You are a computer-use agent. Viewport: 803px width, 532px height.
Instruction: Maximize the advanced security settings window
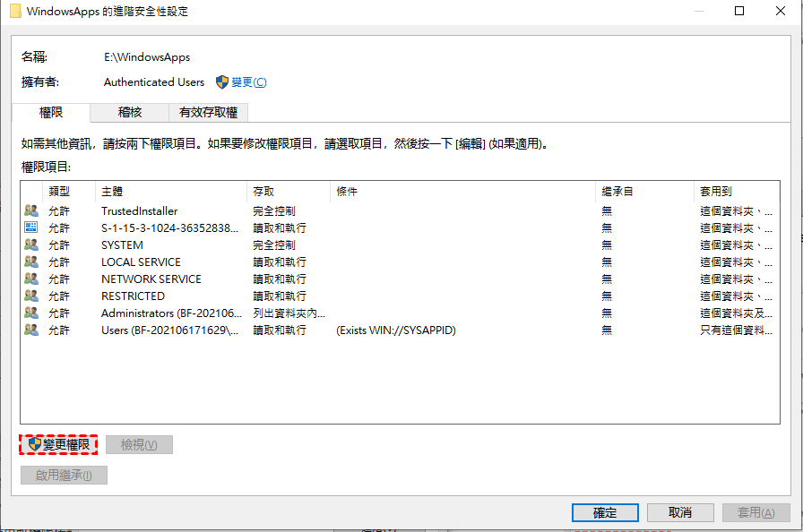(x=739, y=11)
